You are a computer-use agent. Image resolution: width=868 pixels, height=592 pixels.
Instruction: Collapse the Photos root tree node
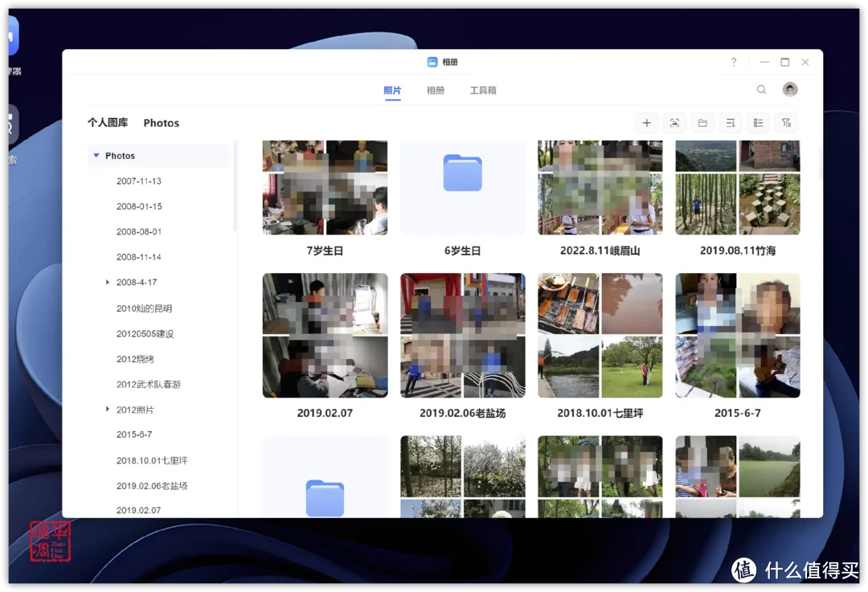[x=96, y=155]
